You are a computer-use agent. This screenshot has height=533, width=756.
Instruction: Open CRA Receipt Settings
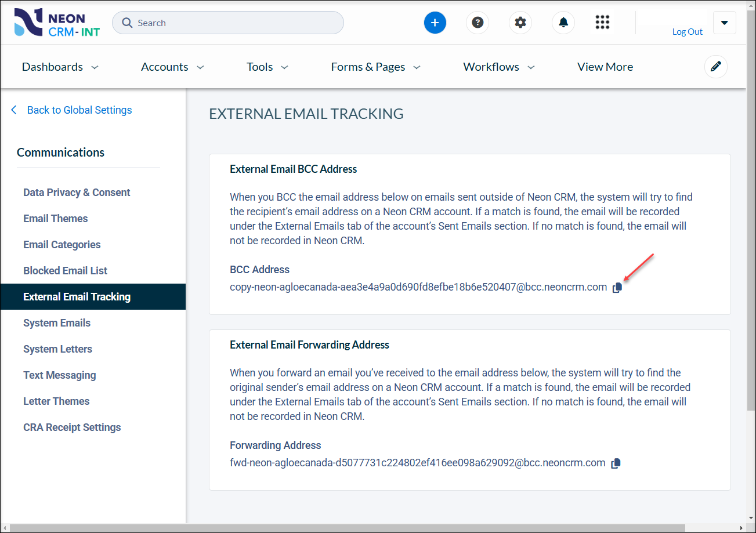click(72, 427)
